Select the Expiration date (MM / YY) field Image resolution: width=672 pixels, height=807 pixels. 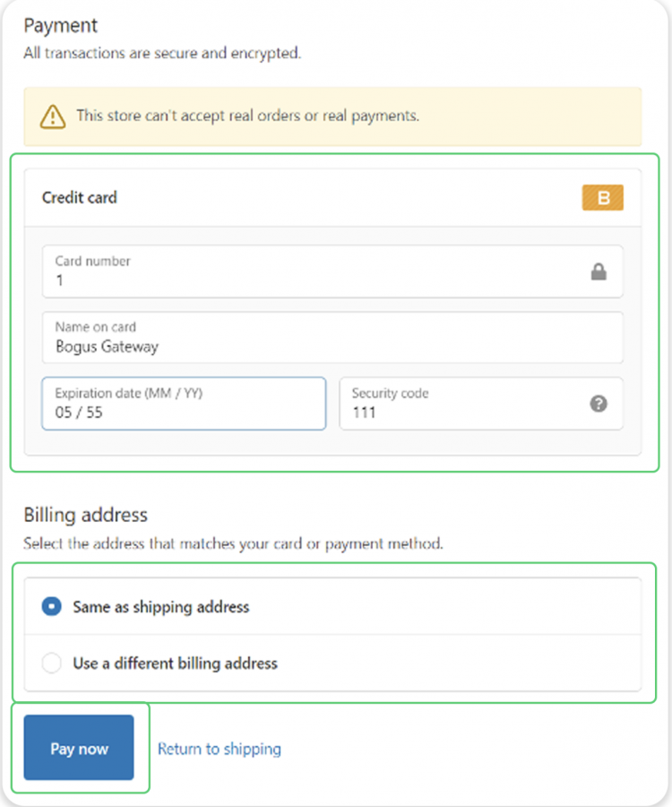point(184,403)
